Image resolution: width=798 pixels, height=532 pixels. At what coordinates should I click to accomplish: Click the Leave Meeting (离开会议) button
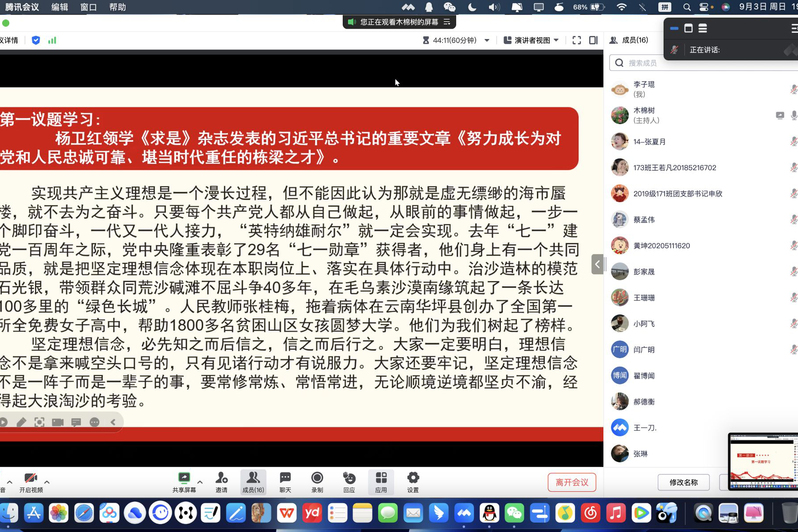pyautogui.click(x=572, y=482)
